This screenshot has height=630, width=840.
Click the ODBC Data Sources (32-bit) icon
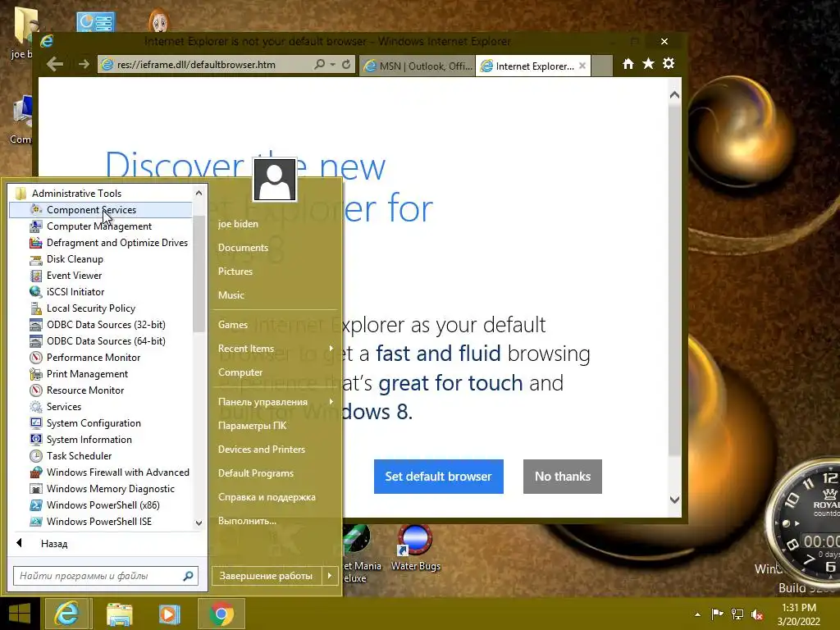click(x=36, y=325)
